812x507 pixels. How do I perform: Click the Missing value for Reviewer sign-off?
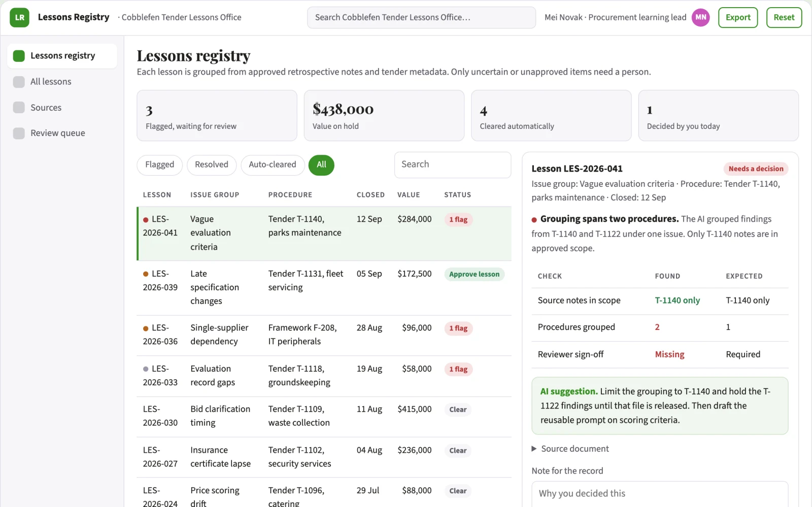click(669, 354)
